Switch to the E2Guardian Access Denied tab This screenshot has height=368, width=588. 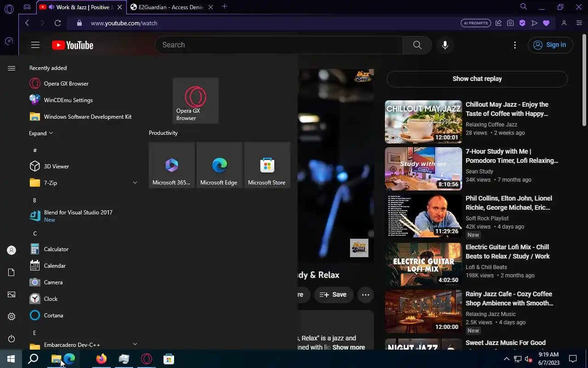[171, 7]
